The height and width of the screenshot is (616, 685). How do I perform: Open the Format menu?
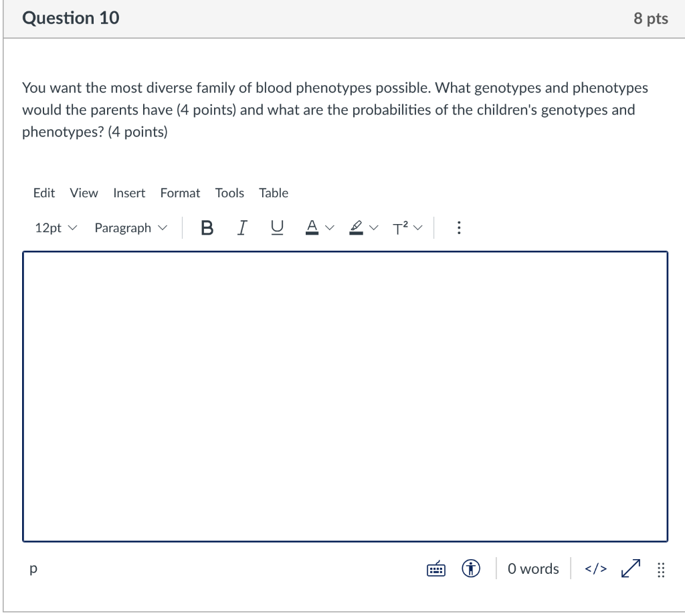coord(180,193)
